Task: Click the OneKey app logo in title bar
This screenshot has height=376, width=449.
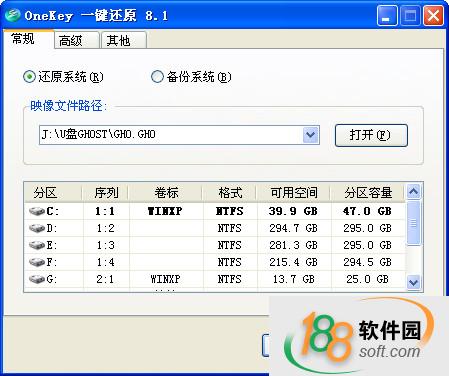Action: pyautogui.click(x=12, y=15)
